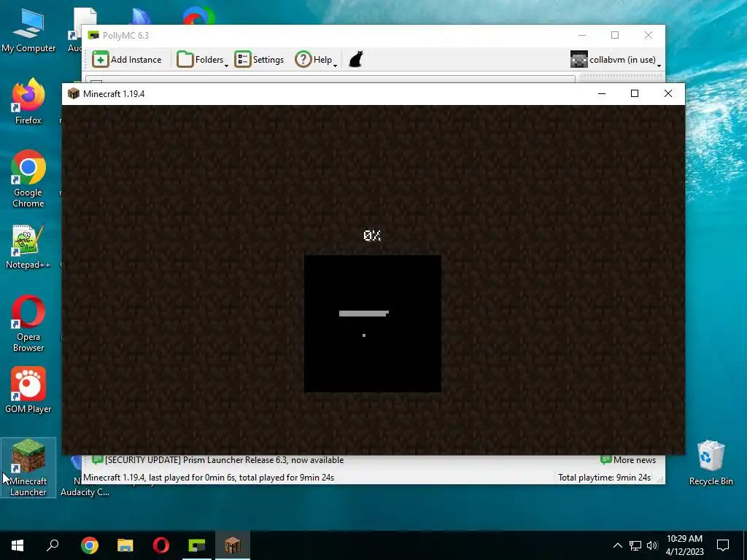
Task: Click the Minecraft 1.19.4 last played status text
Action: (209, 478)
